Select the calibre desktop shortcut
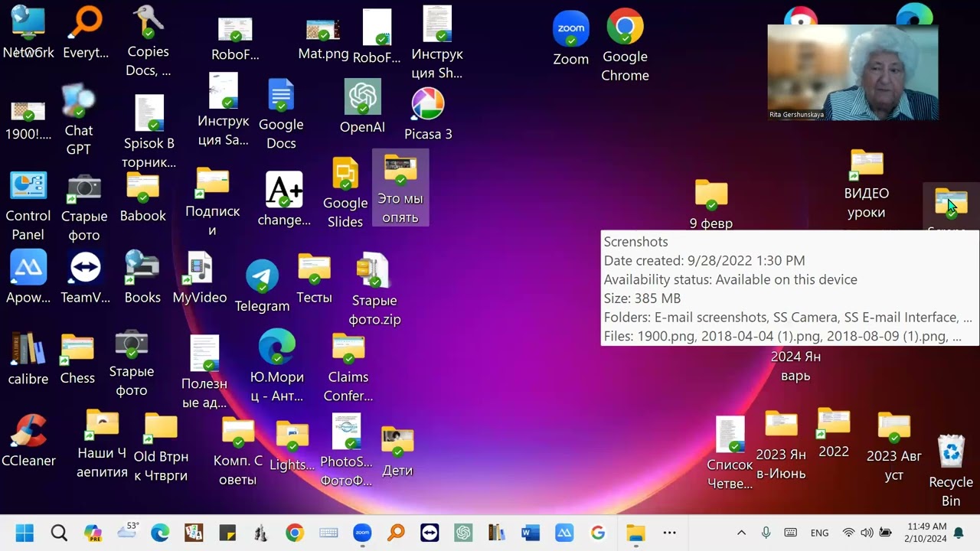This screenshot has width=980, height=551. tap(28, 358)
